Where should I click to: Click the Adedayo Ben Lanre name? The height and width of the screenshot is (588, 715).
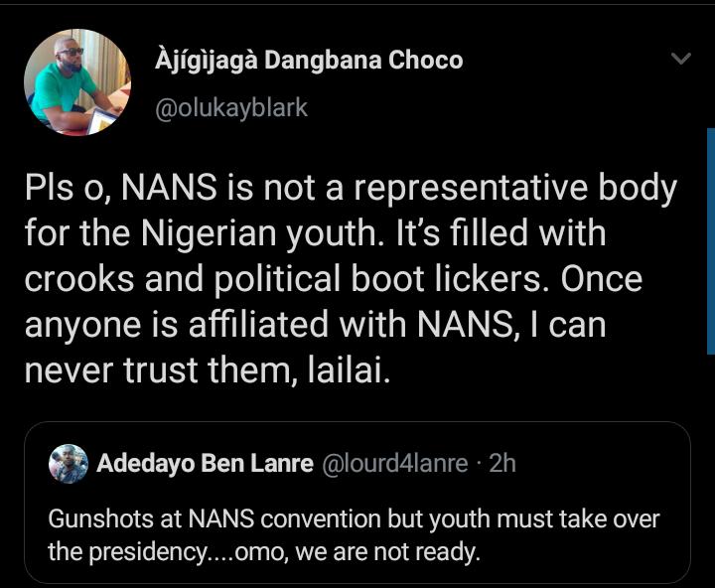click(x=205, y=463)
